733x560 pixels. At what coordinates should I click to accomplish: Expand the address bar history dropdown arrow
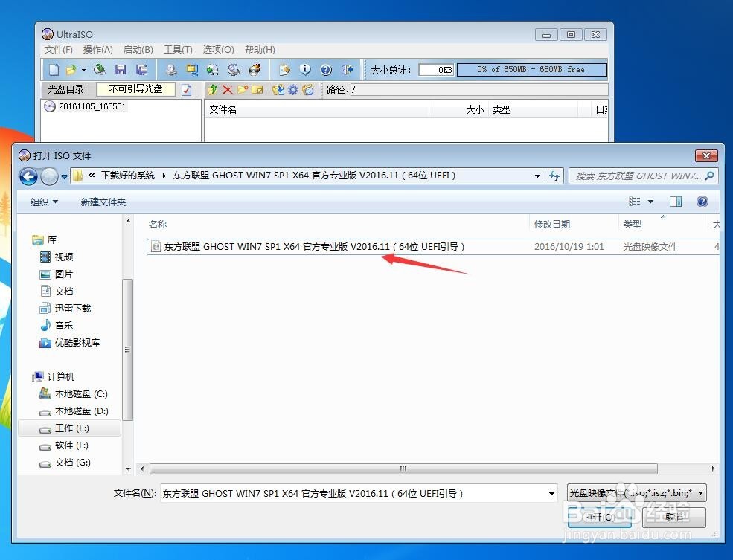[x=537, y=176]
